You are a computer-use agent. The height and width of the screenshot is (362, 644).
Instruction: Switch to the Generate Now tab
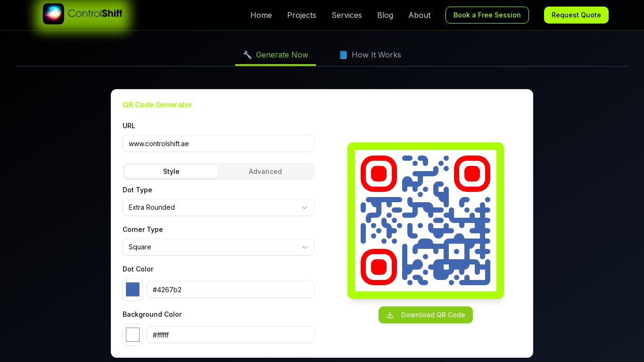coord(275,55)
